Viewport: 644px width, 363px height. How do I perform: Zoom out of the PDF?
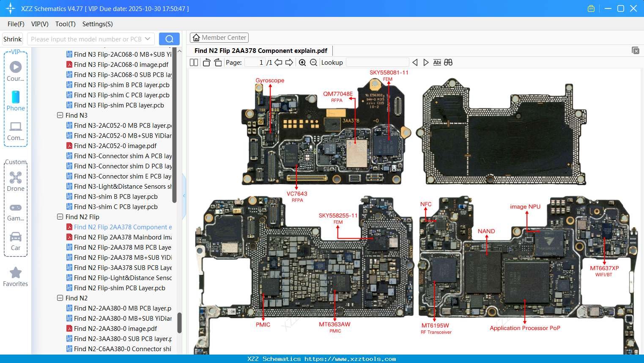pos(313,62)
